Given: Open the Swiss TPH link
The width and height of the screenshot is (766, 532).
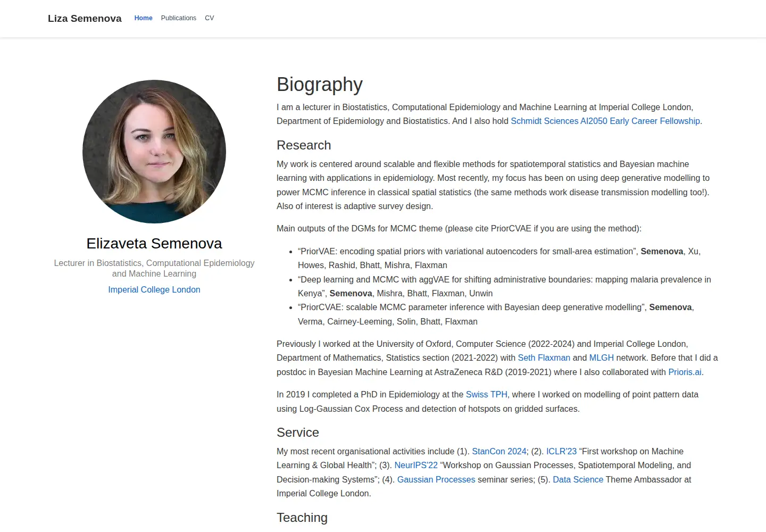Looking at the screenshot, I should (487, 394).
